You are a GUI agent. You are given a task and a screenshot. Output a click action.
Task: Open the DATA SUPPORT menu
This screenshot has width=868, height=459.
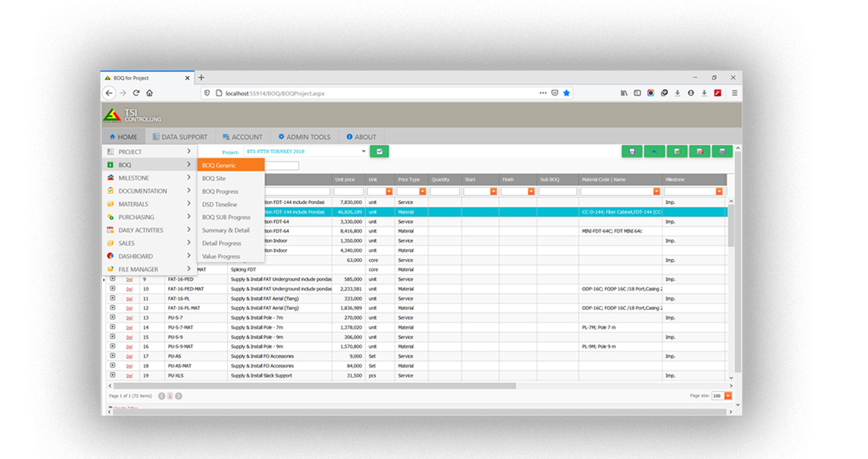tap(180, 136)
